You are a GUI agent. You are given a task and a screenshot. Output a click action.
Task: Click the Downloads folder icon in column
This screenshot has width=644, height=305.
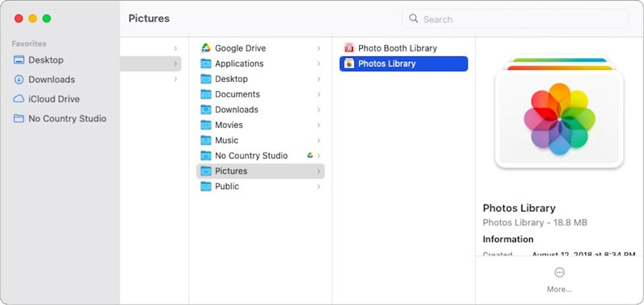point(206,109)
